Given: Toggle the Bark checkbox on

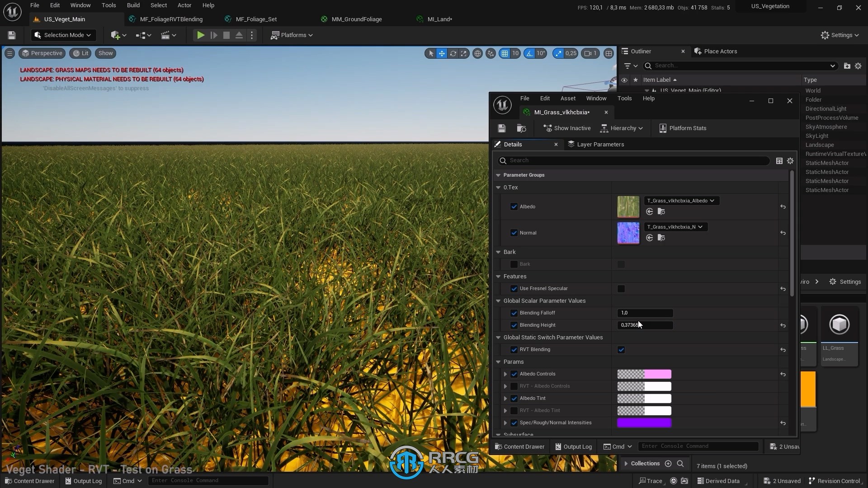Looking at the screenshot, I should tap(514, 263).
